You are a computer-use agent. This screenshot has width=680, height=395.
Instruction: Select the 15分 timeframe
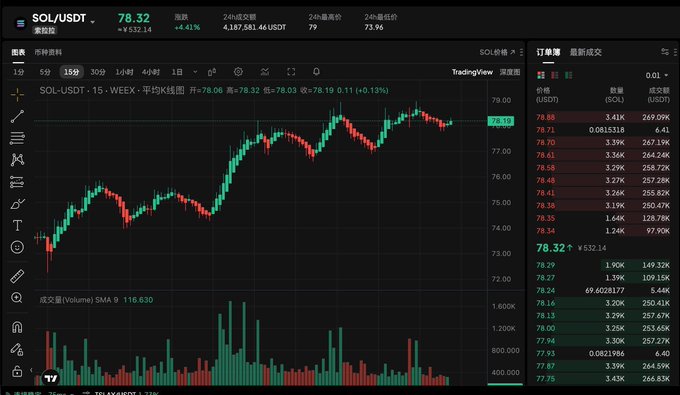(72, 72)
